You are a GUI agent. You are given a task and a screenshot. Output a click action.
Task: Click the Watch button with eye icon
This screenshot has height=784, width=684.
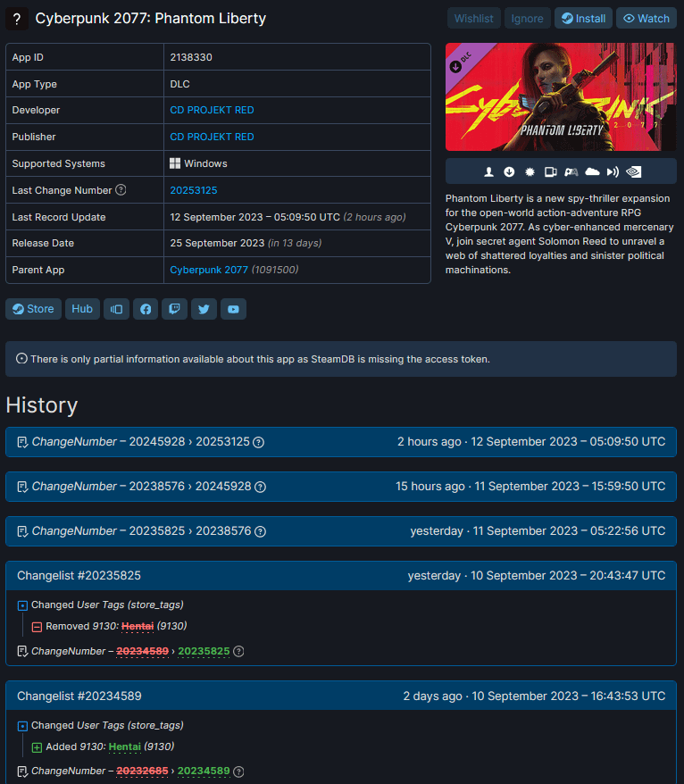click(646, 19)
